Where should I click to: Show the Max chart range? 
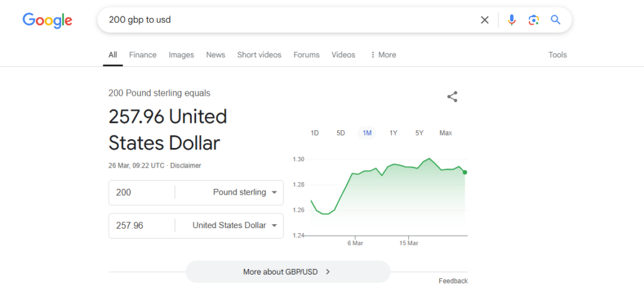(446, 134)
